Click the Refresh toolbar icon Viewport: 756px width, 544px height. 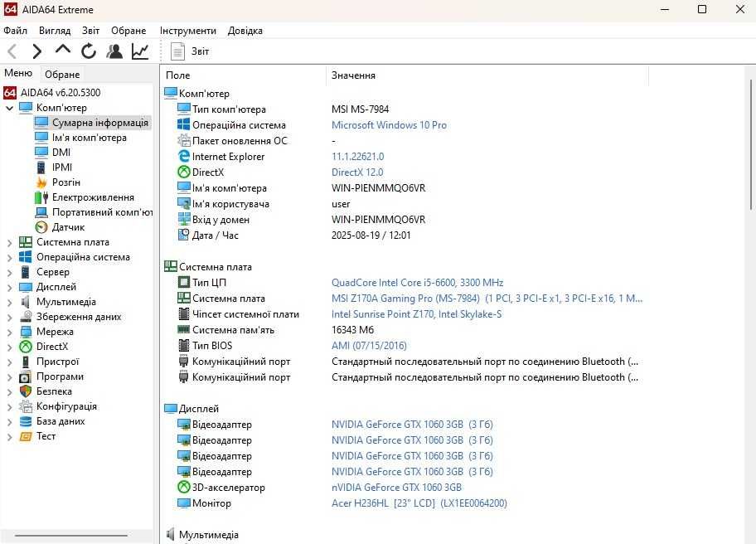[88, 51]
